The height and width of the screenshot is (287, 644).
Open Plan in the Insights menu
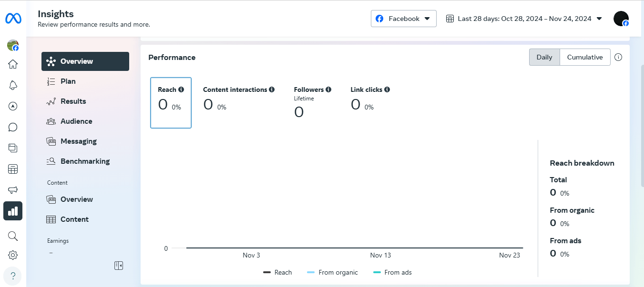(85, 81)
